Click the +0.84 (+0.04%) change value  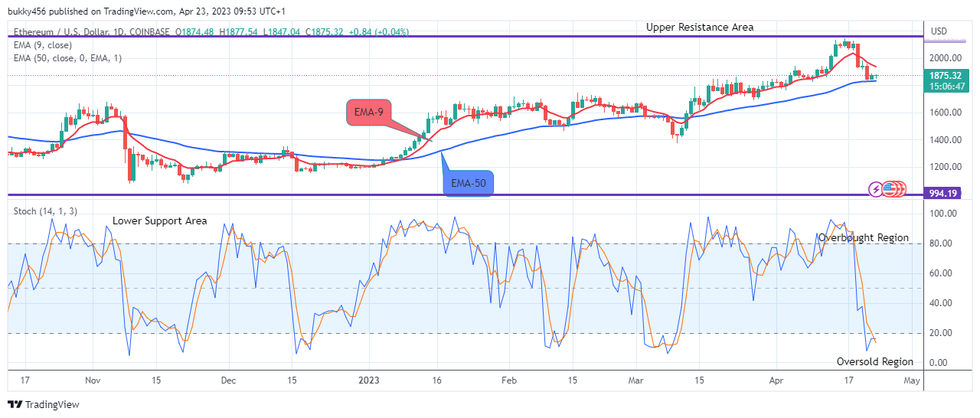point(378,32)
